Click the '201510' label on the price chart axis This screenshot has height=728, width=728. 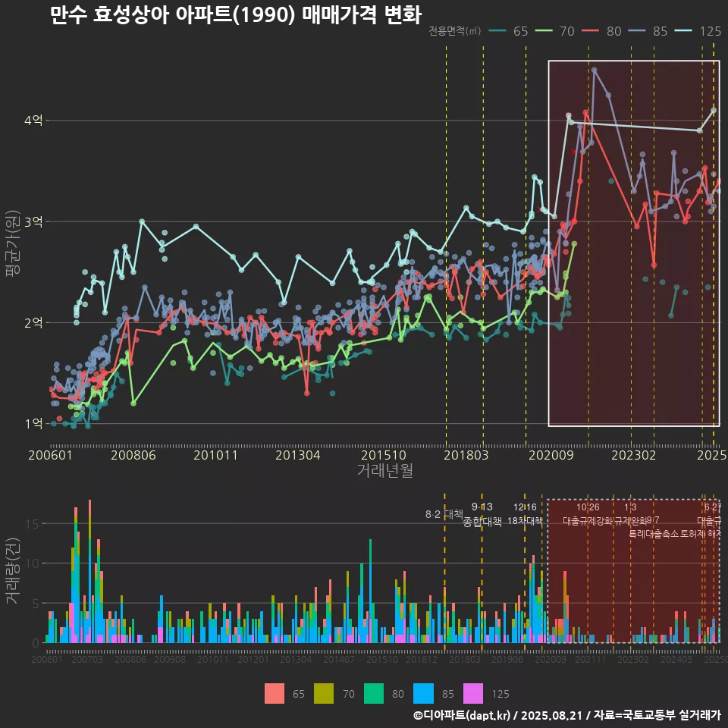coord(384,455)
